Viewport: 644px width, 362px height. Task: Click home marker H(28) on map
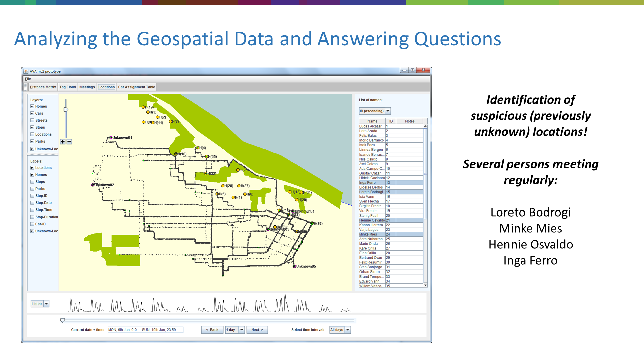(x=222, y=186)
